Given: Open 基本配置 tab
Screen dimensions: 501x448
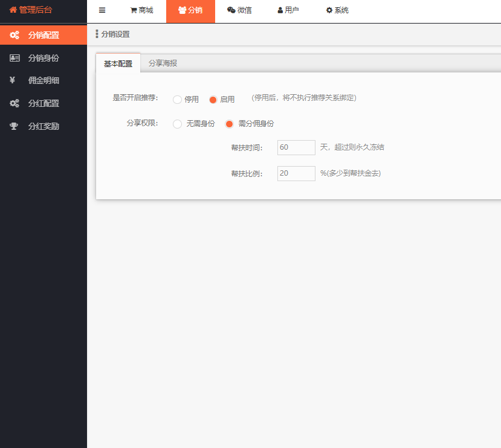Looking at the screenshot, I should 117,62.
